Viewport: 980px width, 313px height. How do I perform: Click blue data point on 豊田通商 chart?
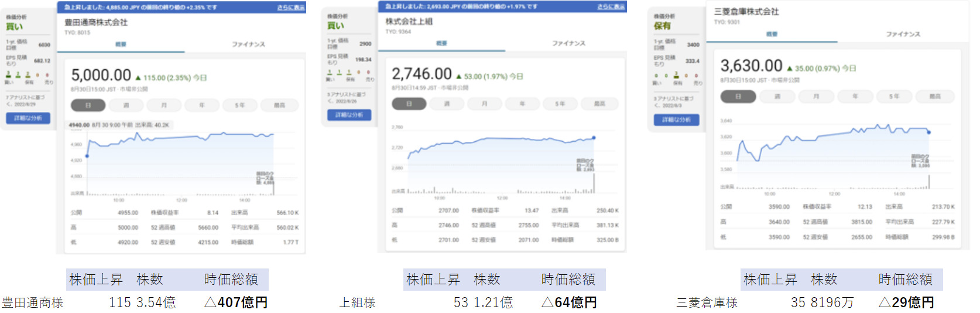click(87, 156)
